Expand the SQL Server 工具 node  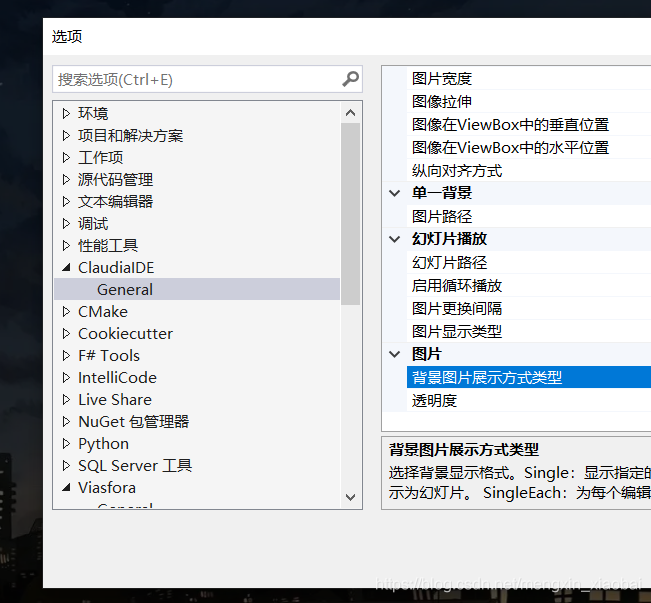tap(66, 466)
